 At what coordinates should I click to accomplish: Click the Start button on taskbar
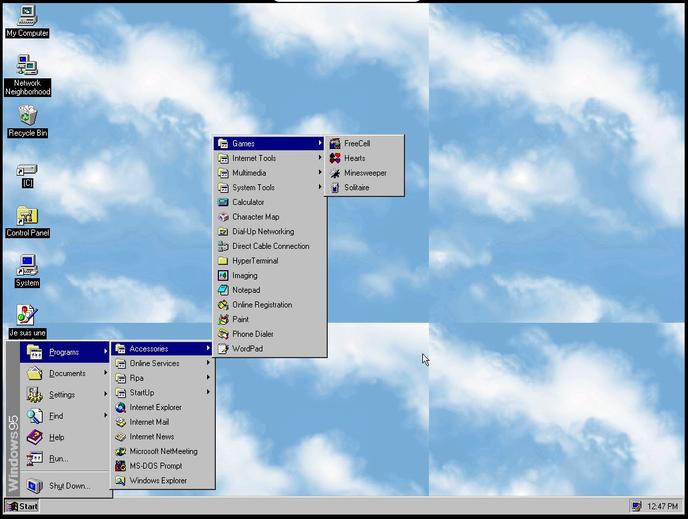point(22,506)
